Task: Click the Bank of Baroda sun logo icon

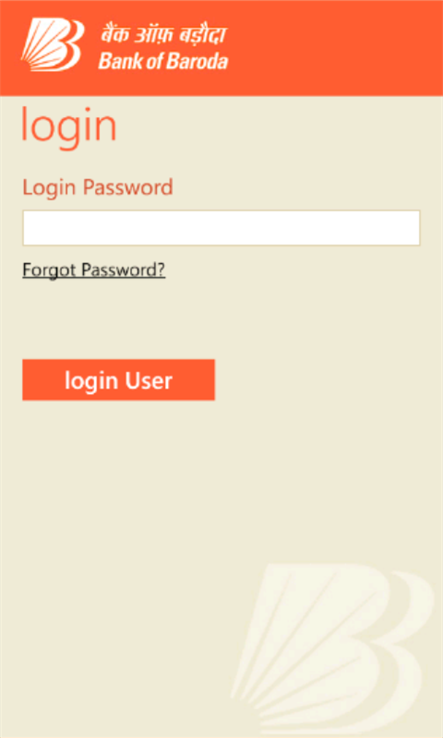Action: click(53, 45)
